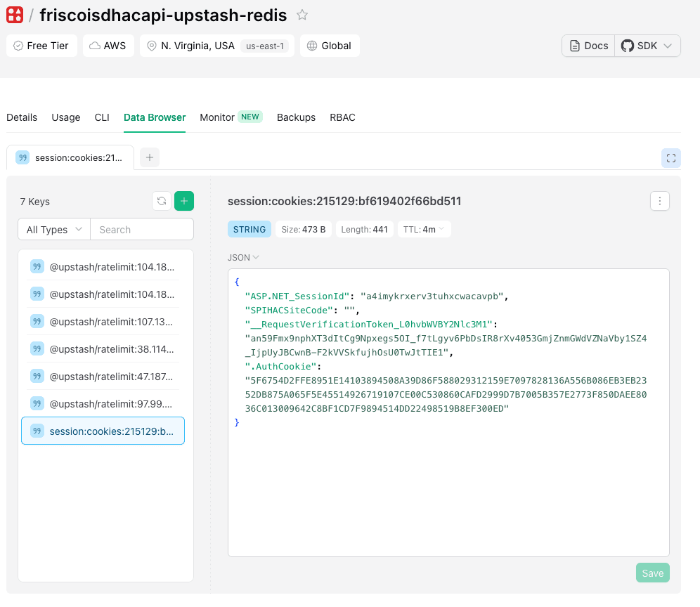
Task: Click the Docs button
Action: [588, 45]
